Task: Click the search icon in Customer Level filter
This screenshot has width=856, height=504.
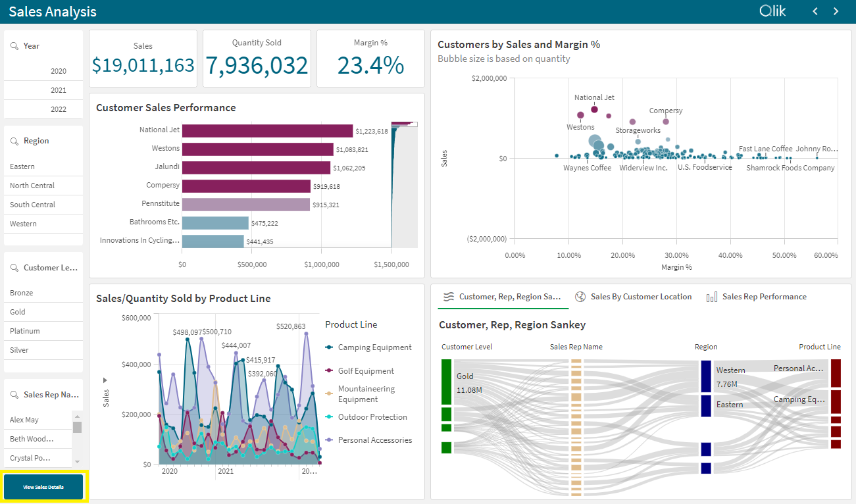Action: point(15,267)
